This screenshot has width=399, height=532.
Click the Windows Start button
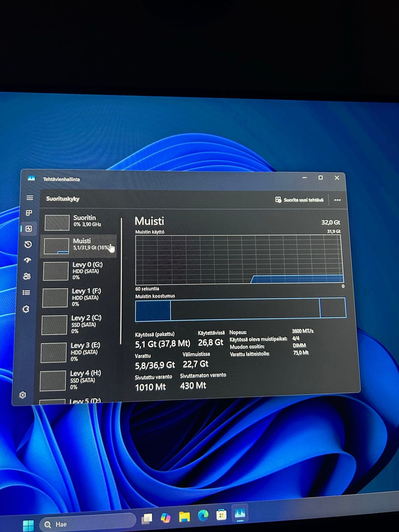tap(28, 525)
